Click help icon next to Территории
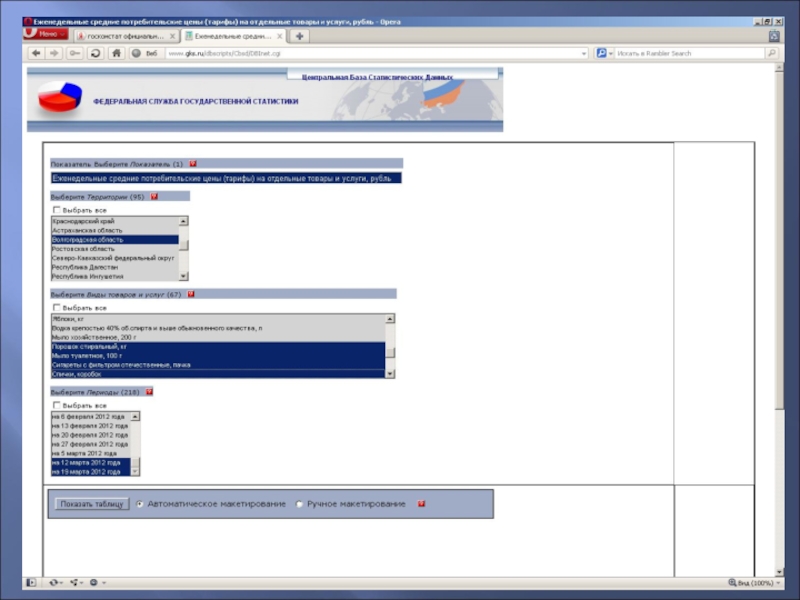This screenshot has height=600, width=800. (x=154, y=196)
